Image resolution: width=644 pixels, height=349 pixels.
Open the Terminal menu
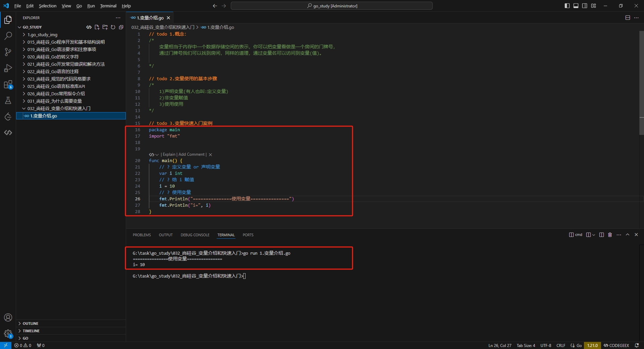click(x=108, y=6)
